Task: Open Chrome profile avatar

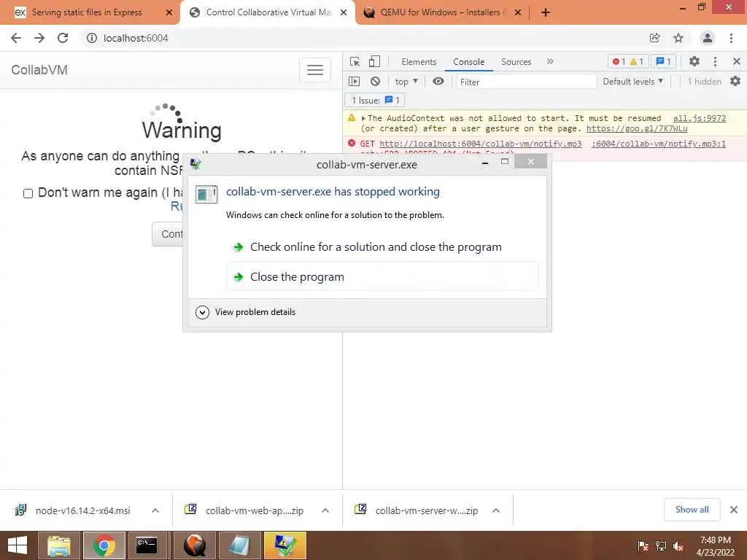Action: pyautogui.click(x=708, y=38)
